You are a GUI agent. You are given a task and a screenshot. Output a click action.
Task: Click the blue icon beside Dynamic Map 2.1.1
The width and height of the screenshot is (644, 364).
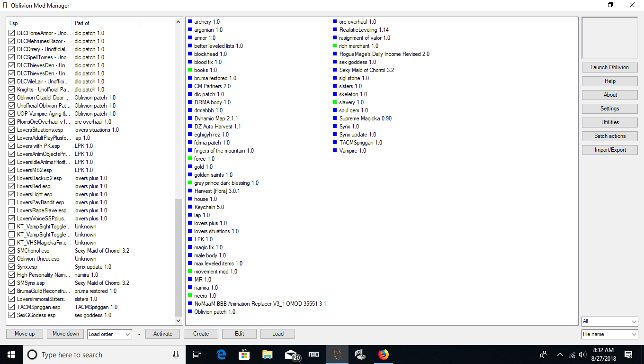[x=190, y=118]
